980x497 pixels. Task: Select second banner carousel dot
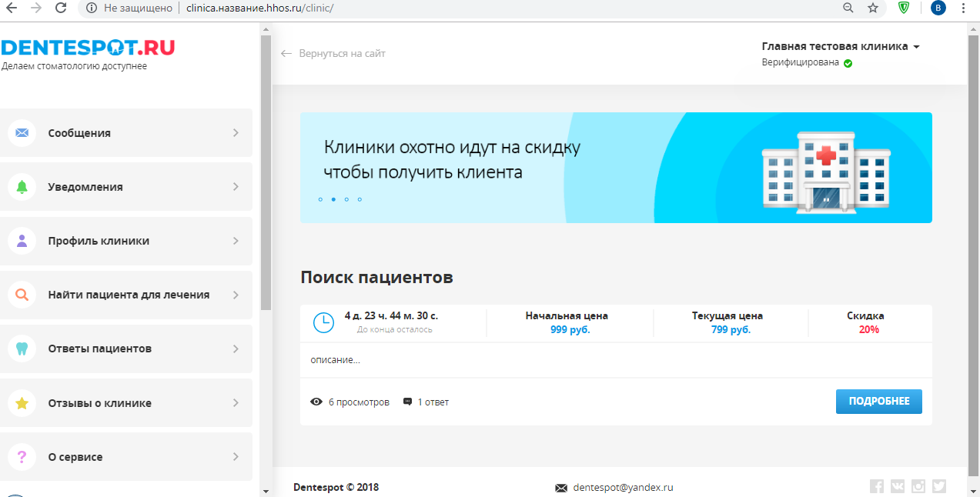click(x=333, y=199)
